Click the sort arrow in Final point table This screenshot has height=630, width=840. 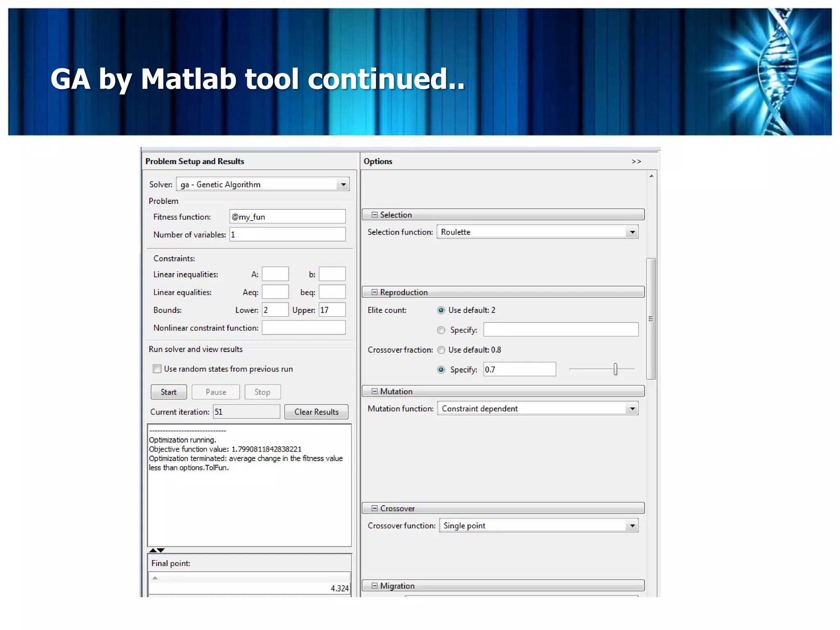155,578
